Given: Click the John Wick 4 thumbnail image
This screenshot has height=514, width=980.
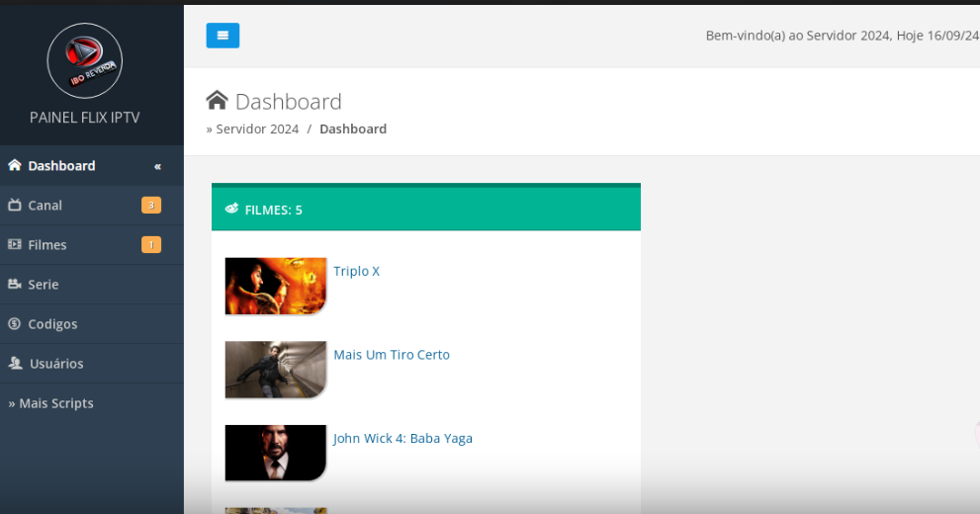Looking at the screenshot, I should tap(275, 453).
